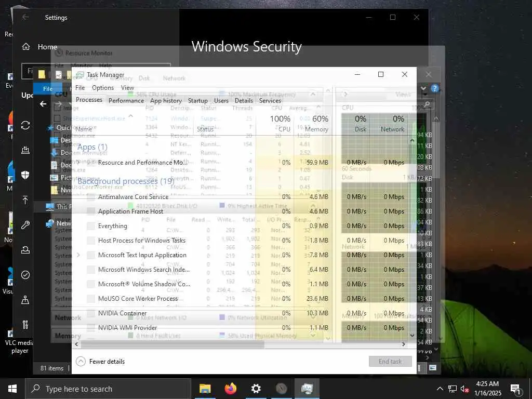Go to Home in Settings
The width and height of the screenshot is (532, 399).
click(47, 46)
